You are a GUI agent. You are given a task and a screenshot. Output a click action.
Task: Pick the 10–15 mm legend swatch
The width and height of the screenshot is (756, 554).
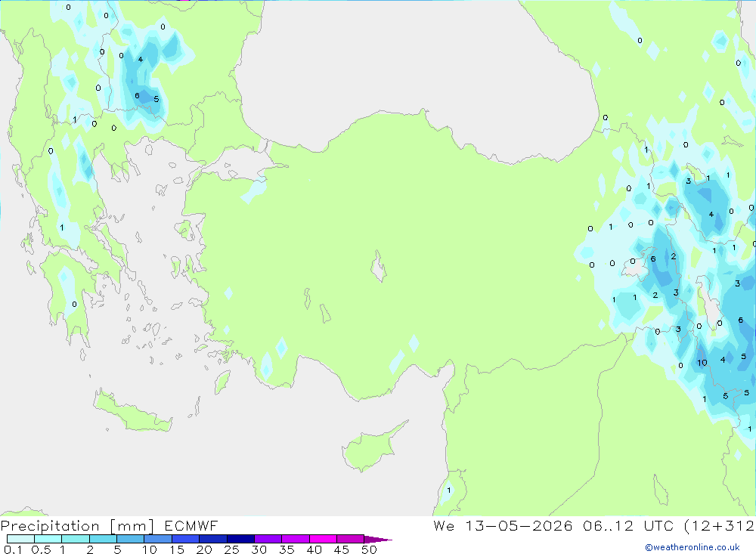coord(158,539)
